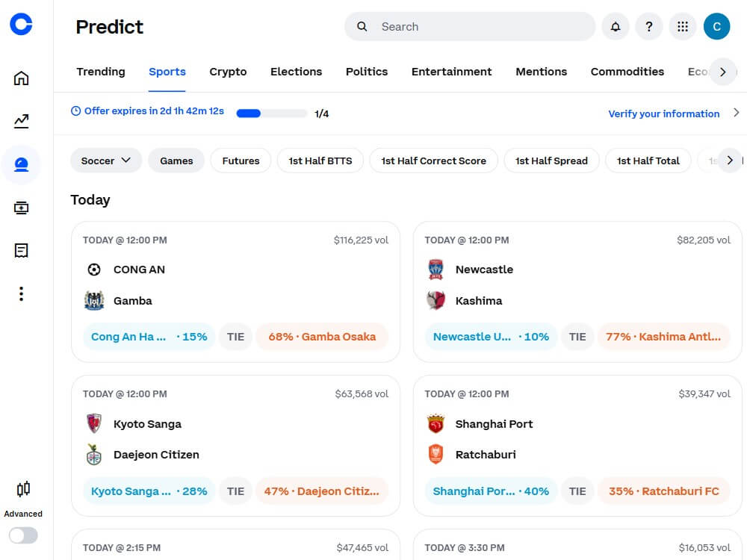Show more category tabs with arrow

pyautogui.click(x=722, y=72)
